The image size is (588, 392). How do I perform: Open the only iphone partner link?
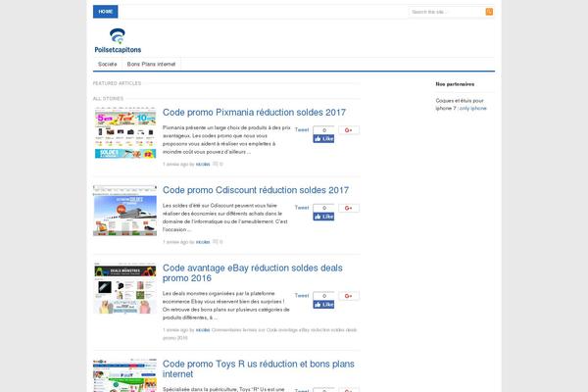tap(473, 109)
